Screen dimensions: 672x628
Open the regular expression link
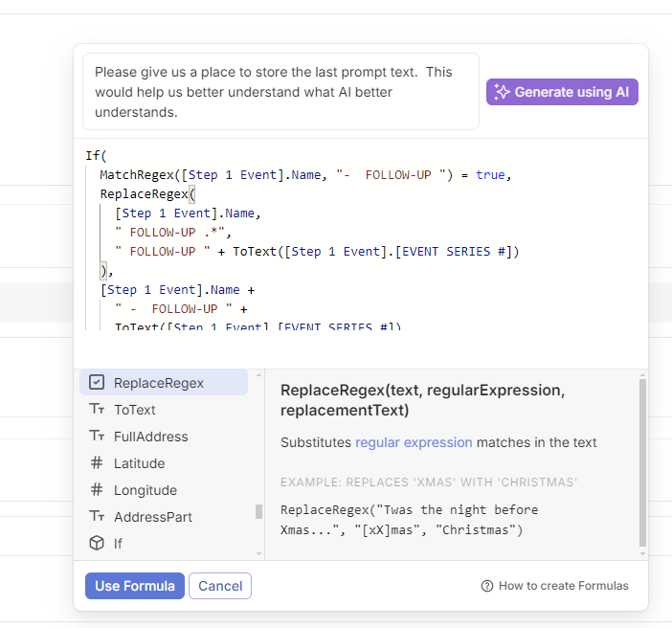coord(414,442)
